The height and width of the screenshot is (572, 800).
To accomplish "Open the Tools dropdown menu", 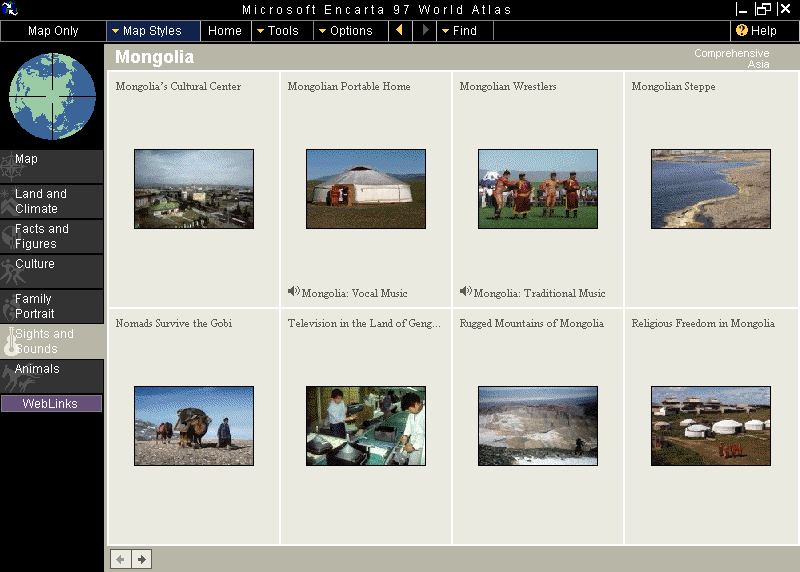I will click(277, 31).
